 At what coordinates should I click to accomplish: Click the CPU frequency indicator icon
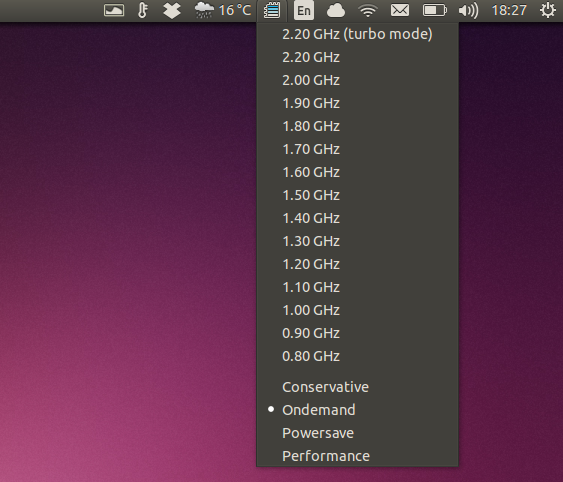pos(272,10)
